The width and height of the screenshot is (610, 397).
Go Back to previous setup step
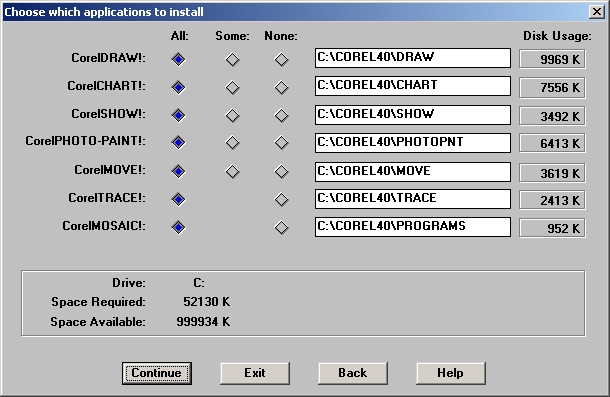click(353, 373)
